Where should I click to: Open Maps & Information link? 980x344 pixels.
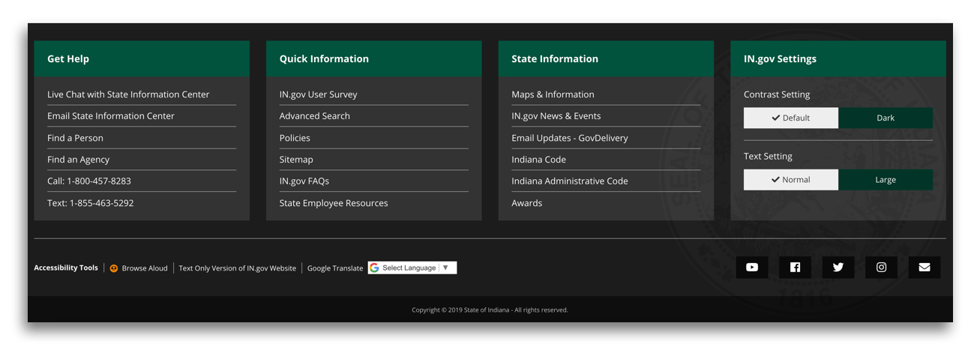553,94
